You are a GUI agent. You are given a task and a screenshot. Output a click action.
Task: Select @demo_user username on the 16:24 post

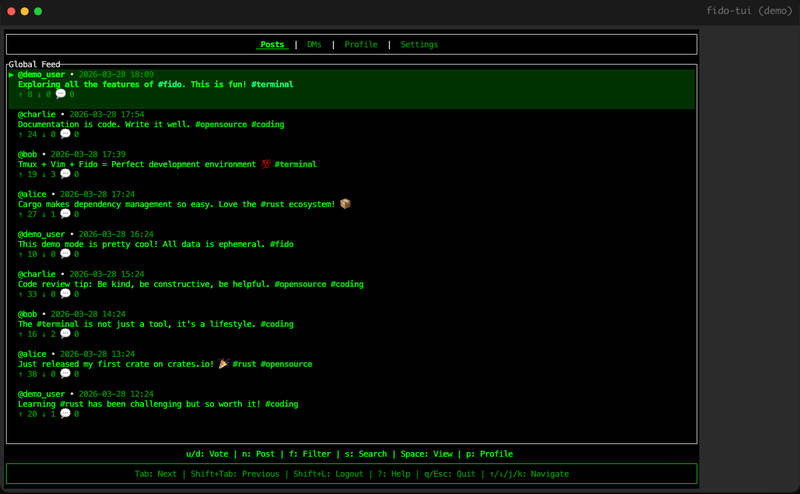pyautogui.click(x=41, y=234)
